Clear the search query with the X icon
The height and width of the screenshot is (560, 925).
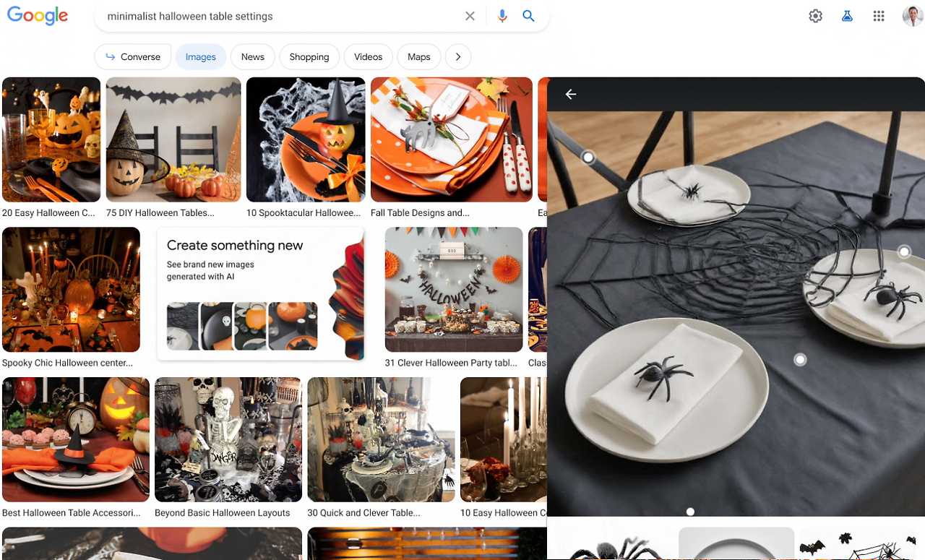coord(470,16)
